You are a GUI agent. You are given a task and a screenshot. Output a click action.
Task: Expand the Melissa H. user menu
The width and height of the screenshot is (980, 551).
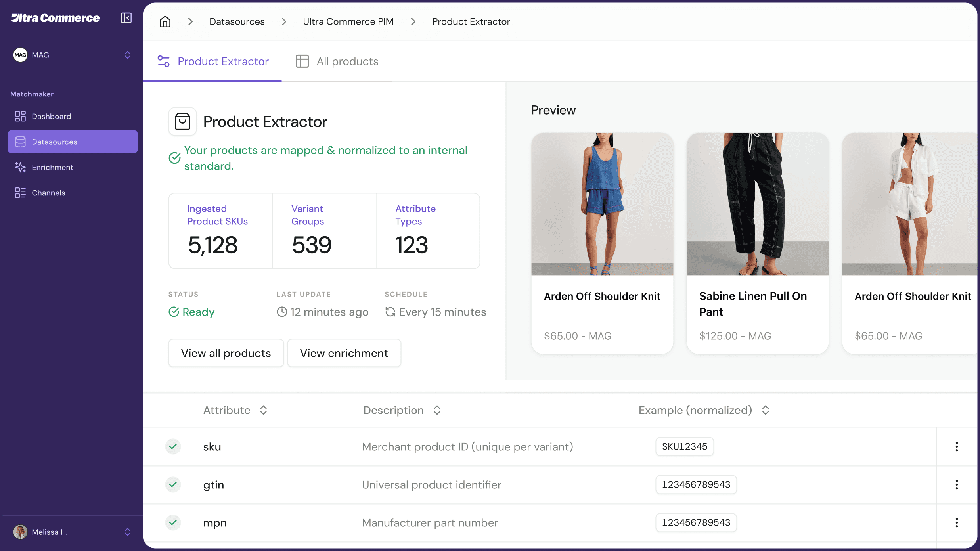click(127, 532)
